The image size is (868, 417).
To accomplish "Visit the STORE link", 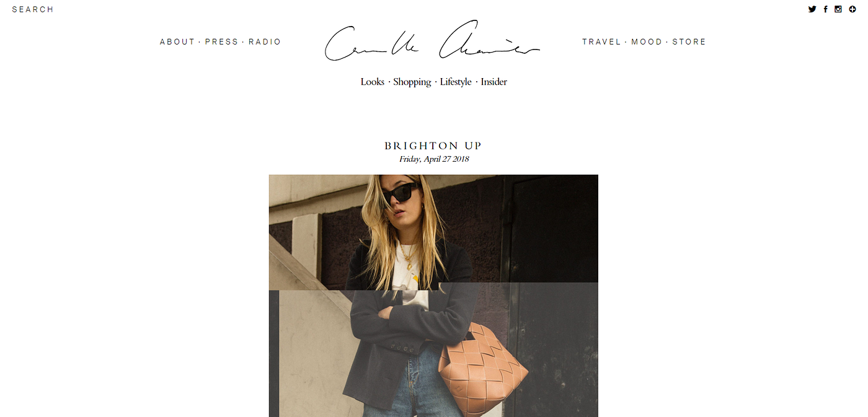I will coord(689,42).
